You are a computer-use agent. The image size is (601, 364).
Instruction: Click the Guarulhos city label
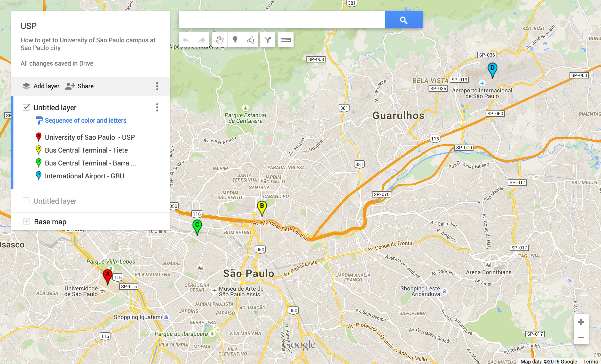coord(399,116)
